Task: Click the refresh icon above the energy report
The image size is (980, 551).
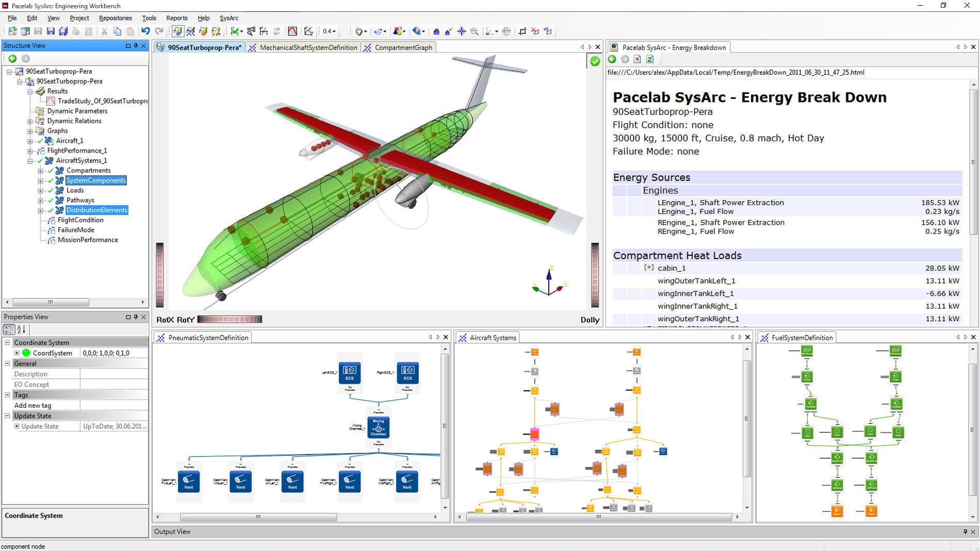Action: point(650,59)
